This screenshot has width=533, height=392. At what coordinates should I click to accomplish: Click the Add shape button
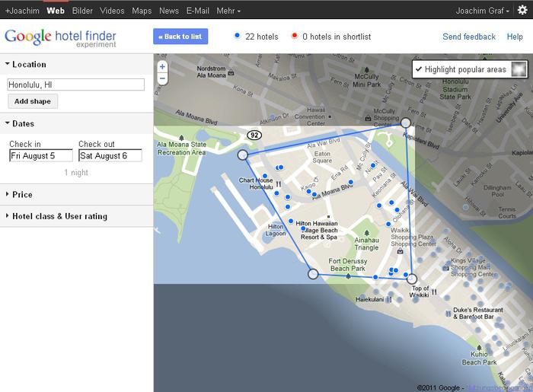coord(33,101)
